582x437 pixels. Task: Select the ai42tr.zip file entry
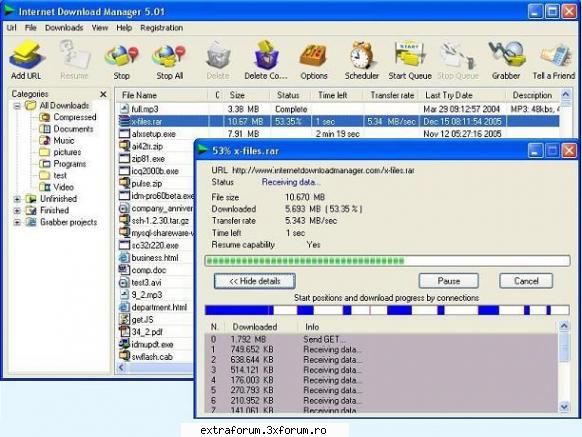click(147, 146)
